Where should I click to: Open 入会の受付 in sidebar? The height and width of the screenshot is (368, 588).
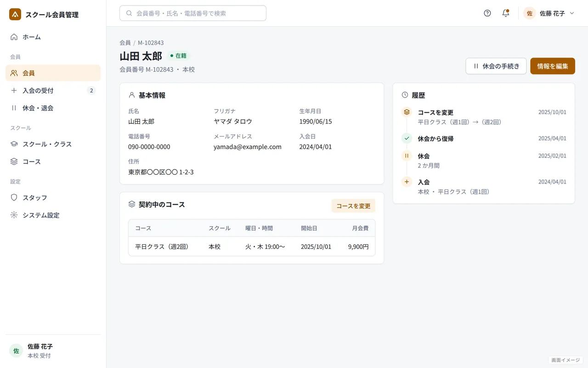point(53,91)
